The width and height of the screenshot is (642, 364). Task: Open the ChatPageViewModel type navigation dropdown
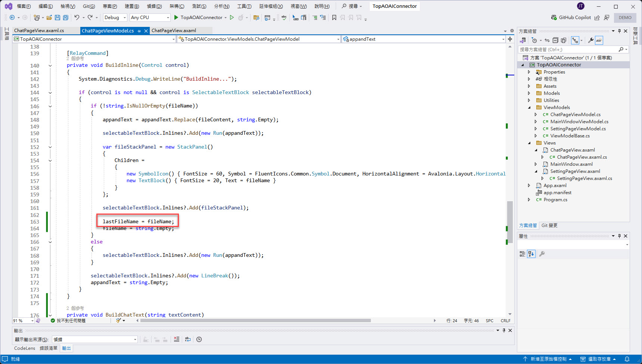click(259, 39)
